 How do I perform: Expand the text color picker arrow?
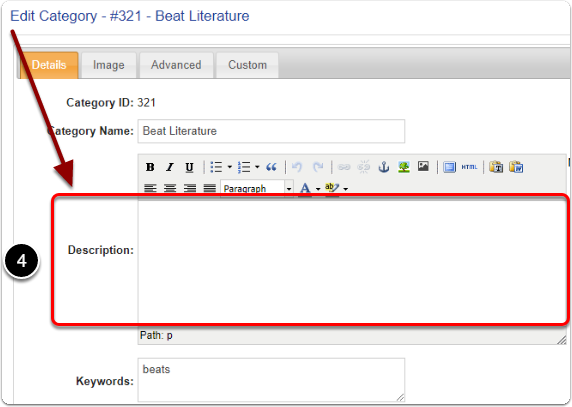[x=318, y=189]
